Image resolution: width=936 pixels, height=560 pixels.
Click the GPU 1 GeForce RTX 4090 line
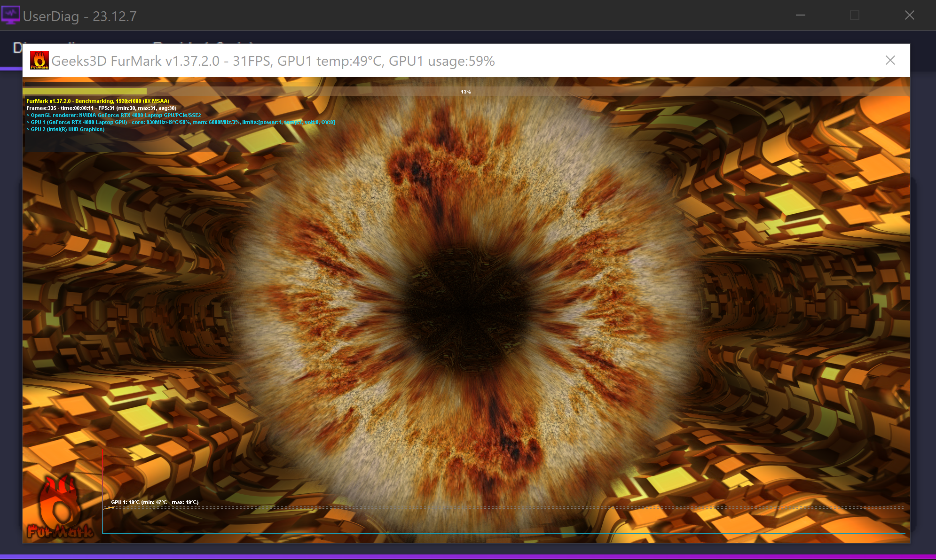tap(181, 122)
